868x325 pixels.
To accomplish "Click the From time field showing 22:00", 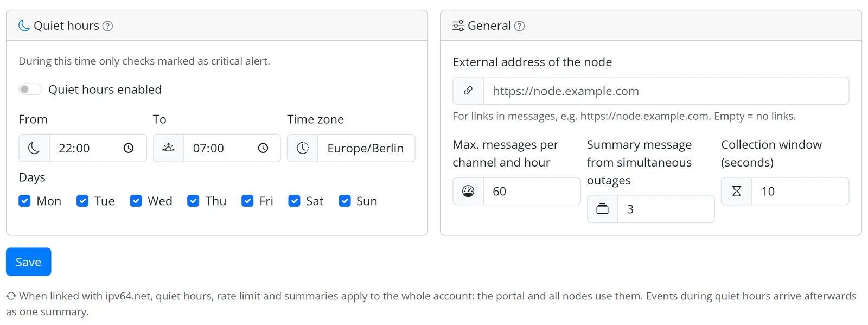I will 98,148.
